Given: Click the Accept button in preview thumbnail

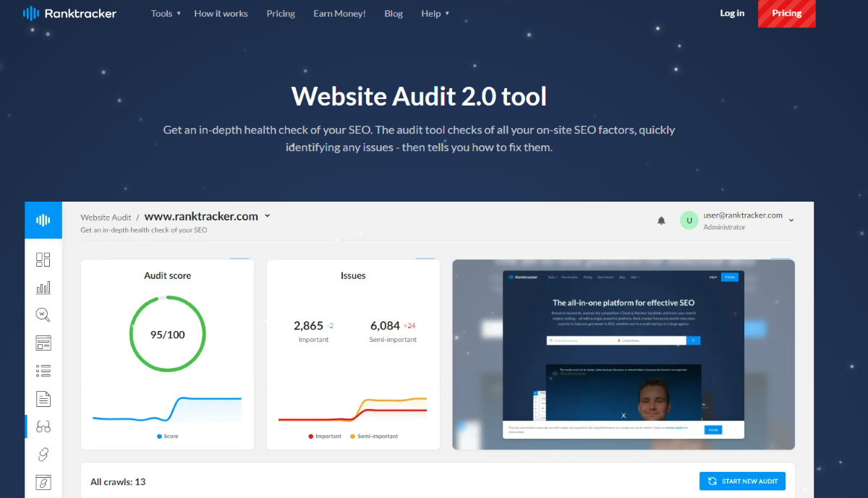Looking at the screenshot, I should 713,430.
